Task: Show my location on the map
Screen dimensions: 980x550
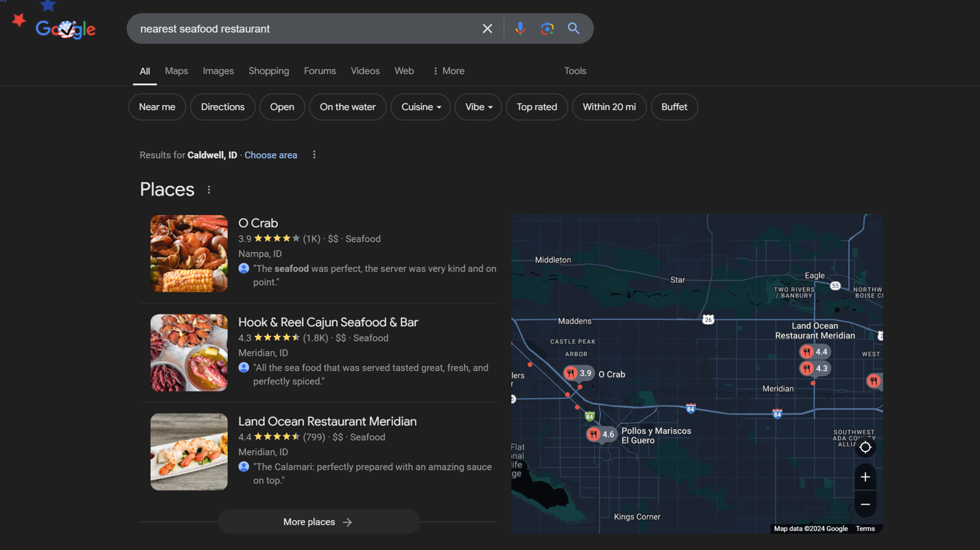Action: [x=865, y=448]
